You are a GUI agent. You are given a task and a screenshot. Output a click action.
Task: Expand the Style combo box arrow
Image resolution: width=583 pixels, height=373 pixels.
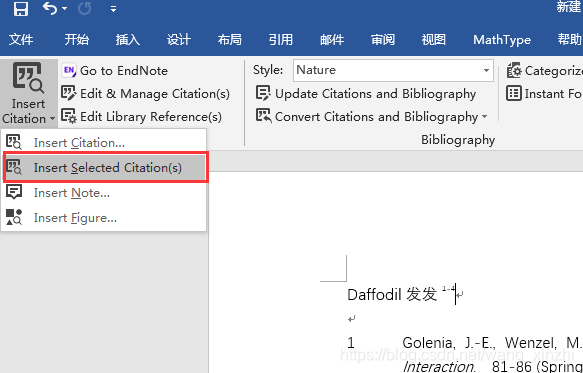[486, 70]
